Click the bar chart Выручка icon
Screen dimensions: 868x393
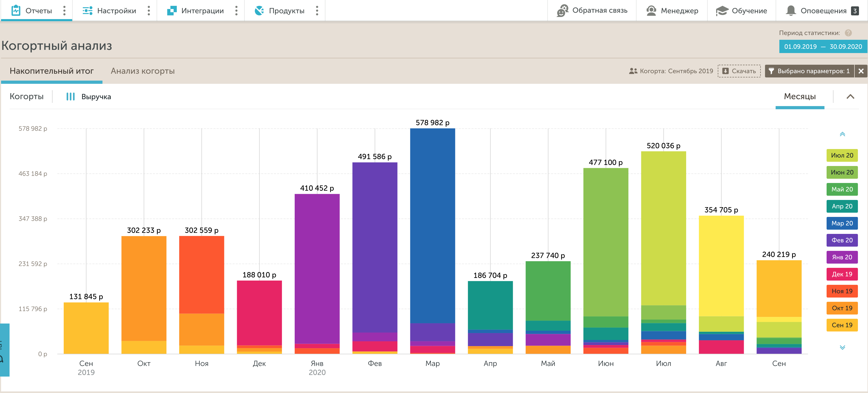point(70,97)
